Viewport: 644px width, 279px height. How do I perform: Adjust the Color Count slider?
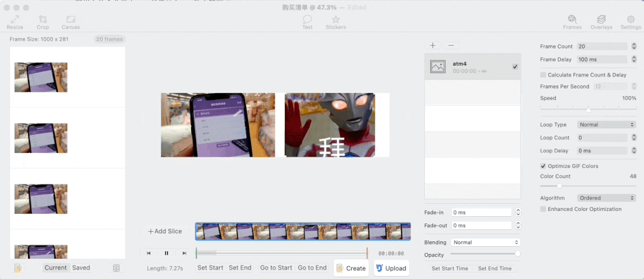pyautogui.click(x=559, y=186)
